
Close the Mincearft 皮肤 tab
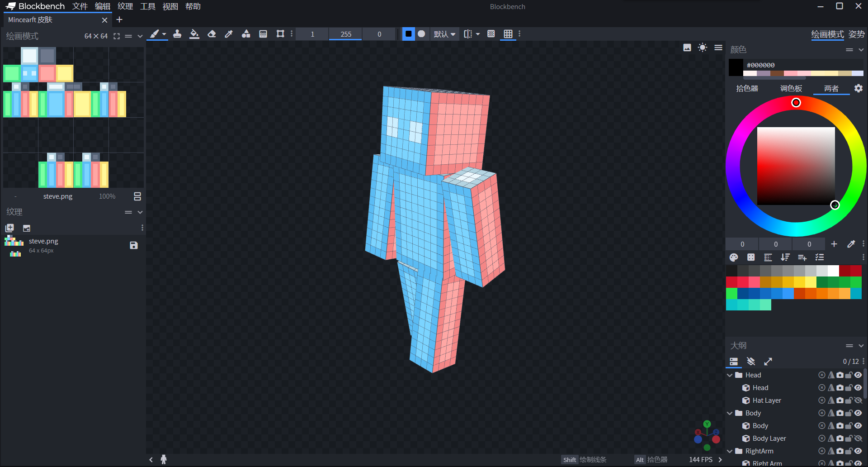pyautogui.click(x=104, y=20)
